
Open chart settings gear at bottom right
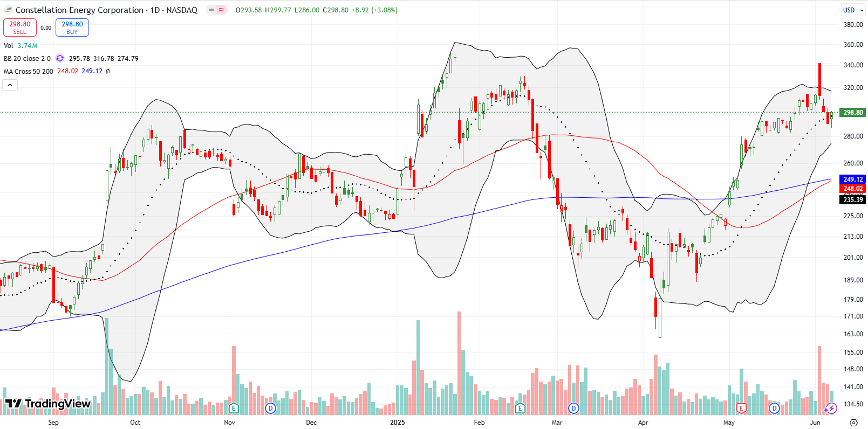[853, 423]
